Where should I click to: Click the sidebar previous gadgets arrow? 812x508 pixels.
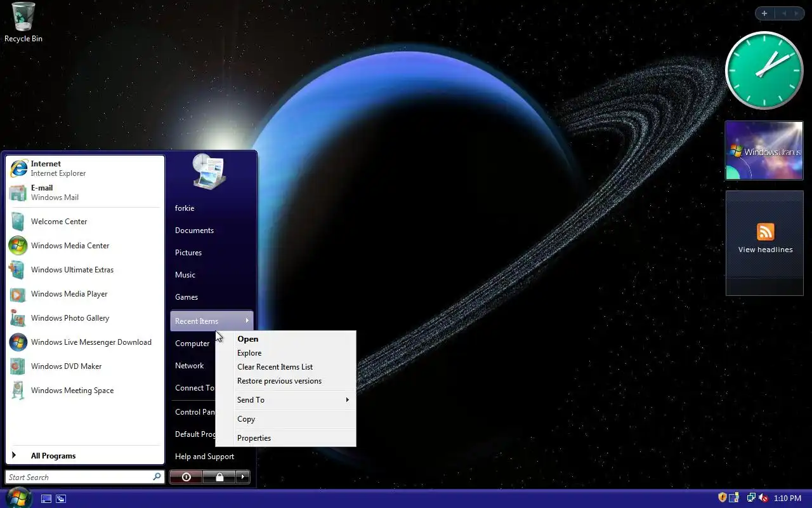[783, 13]
